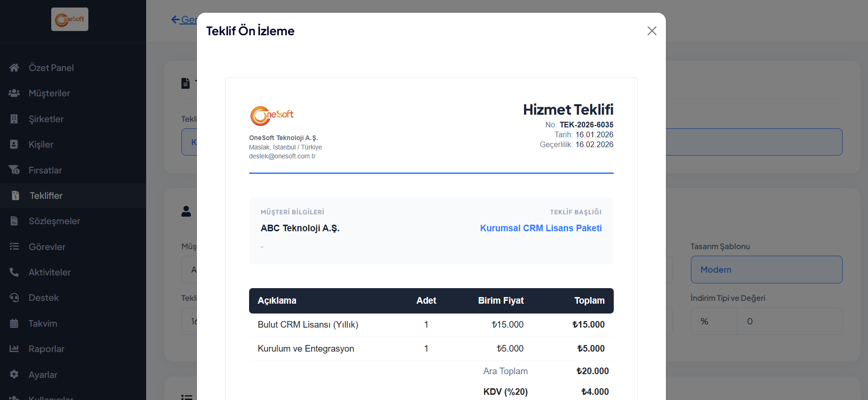
Task: Open discount type dropdown showing %
Action: click(x=714, y=321)
